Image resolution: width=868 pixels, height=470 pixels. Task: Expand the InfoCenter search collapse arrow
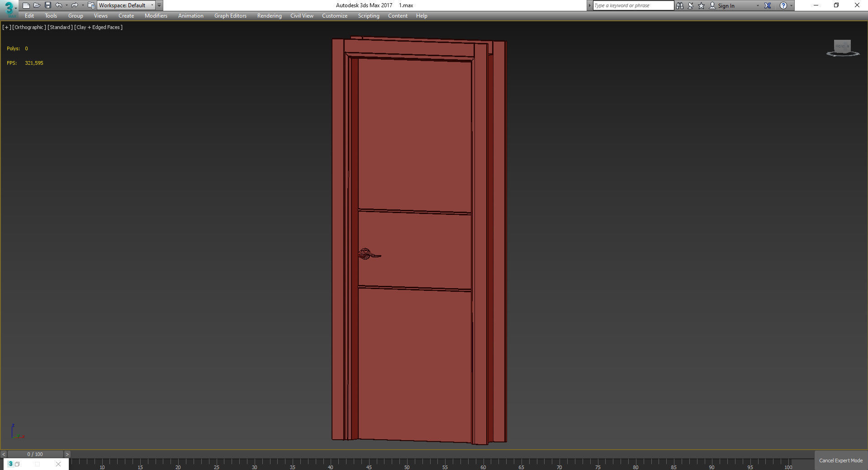click(589, 5)
